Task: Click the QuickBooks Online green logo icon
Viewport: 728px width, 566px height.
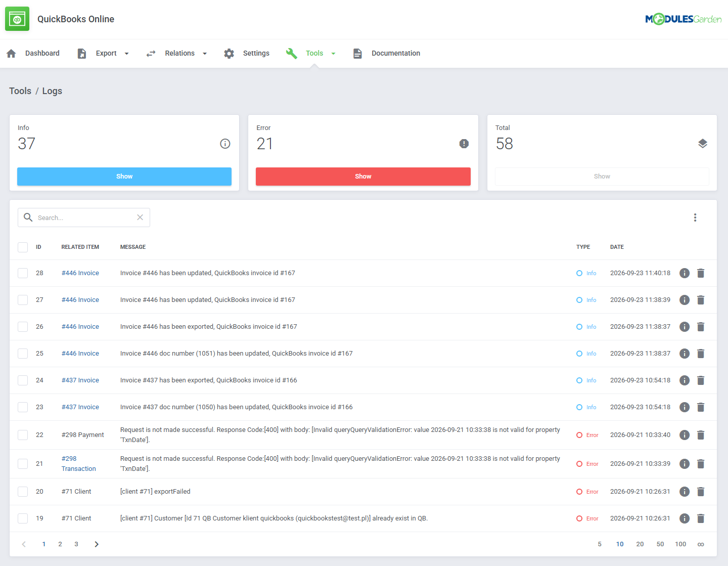Action: pyautogui.click(x=17, y=19)
